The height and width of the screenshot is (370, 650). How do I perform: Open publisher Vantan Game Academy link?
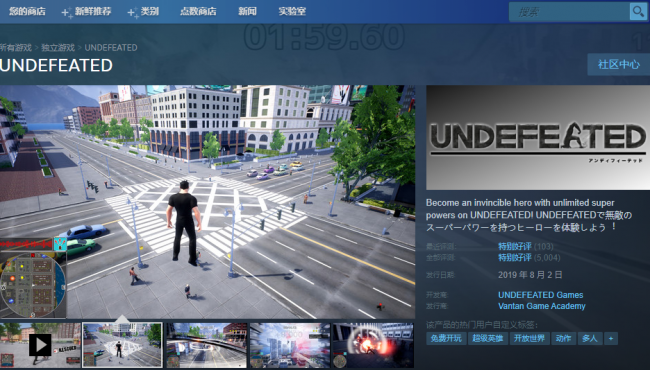(542, 306)
